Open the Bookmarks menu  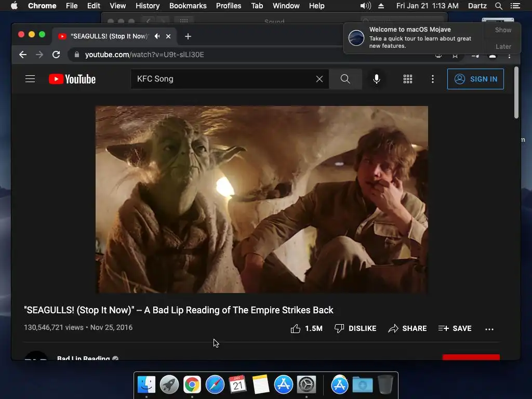tap(188, 6)
